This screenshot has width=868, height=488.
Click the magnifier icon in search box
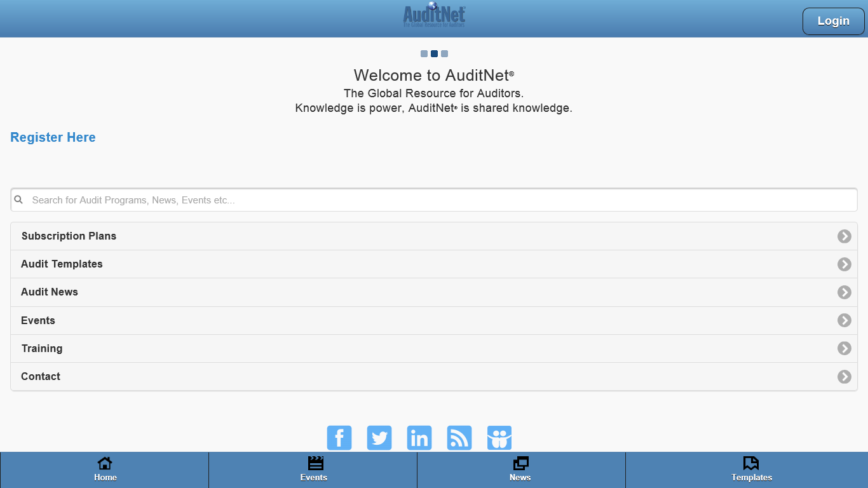tap(19, 200)
